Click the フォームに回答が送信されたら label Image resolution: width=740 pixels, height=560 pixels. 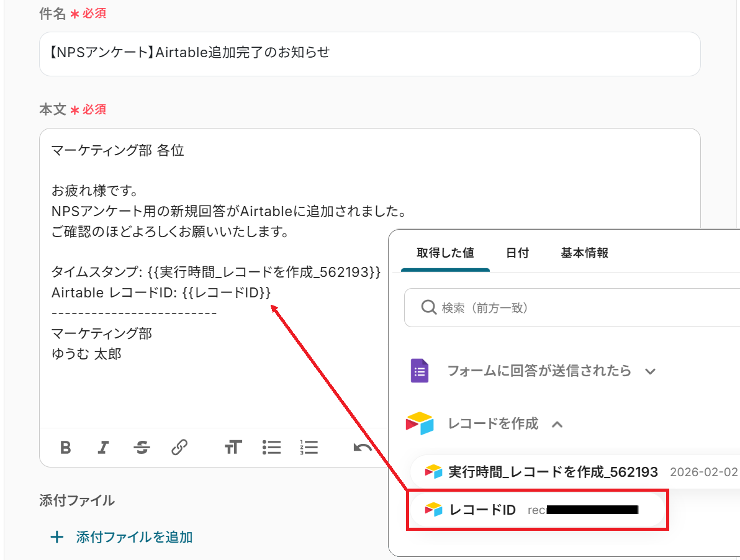coord(539,371)
